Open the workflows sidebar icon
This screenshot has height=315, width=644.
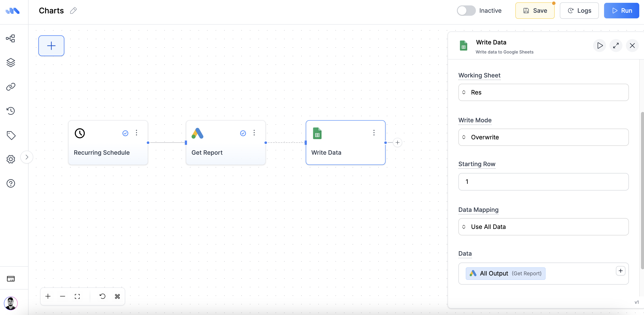coord(11,38)
